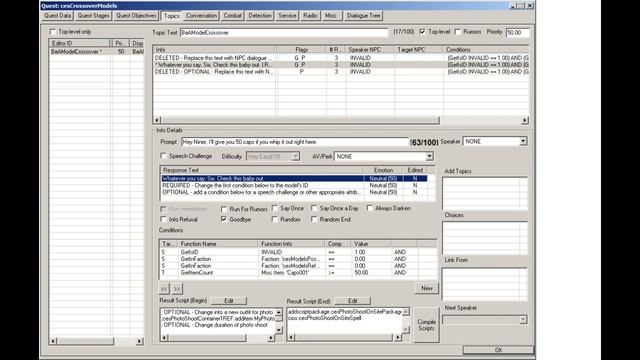Click Result Script (Begin) scroll-up arrow

pos(279,312)
